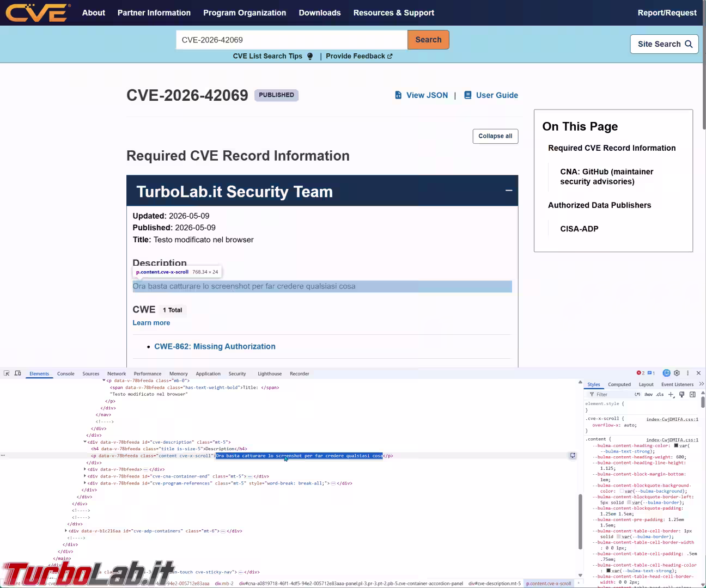
Task: Open the Network tab in DevTools
Action: [117, 373]
